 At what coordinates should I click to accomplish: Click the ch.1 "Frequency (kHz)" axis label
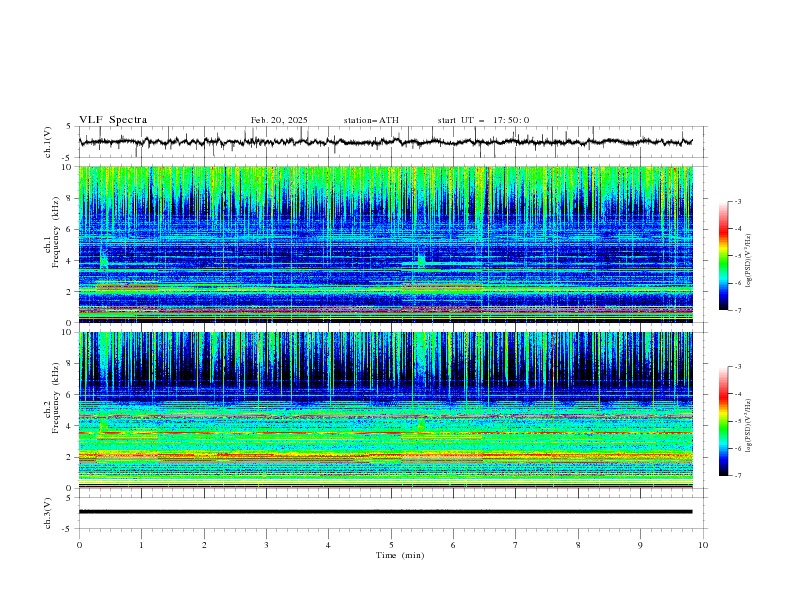[56, 230]
